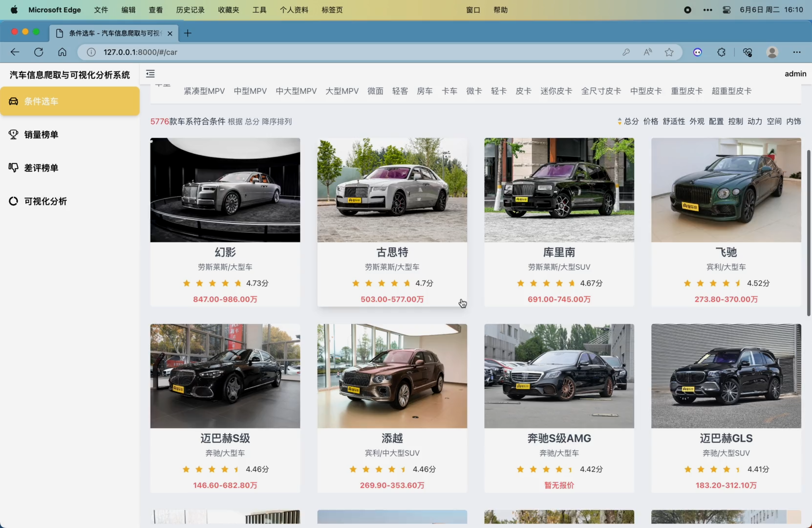Click the screen recording indicator in menu bar
812x528 pixels.
(687, 10)
